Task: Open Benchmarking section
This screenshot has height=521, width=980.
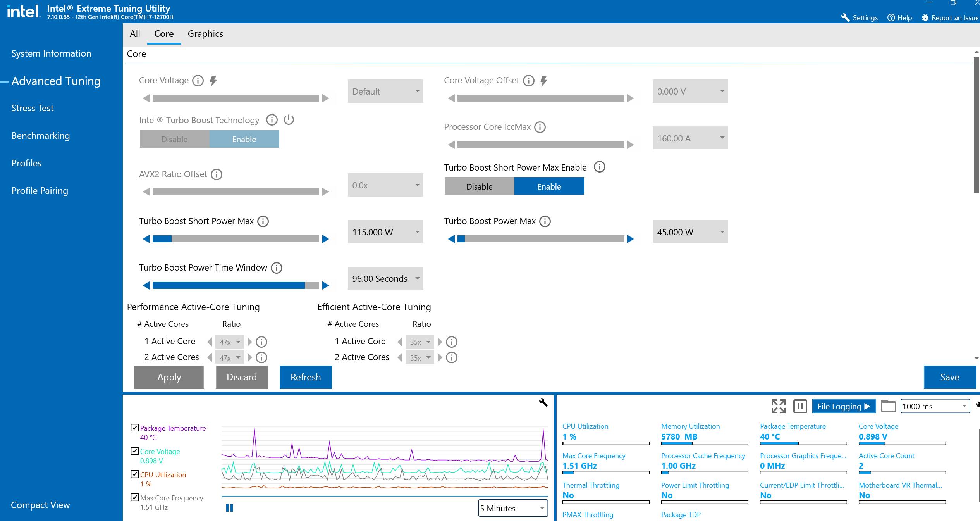Action: pos(41,136)
